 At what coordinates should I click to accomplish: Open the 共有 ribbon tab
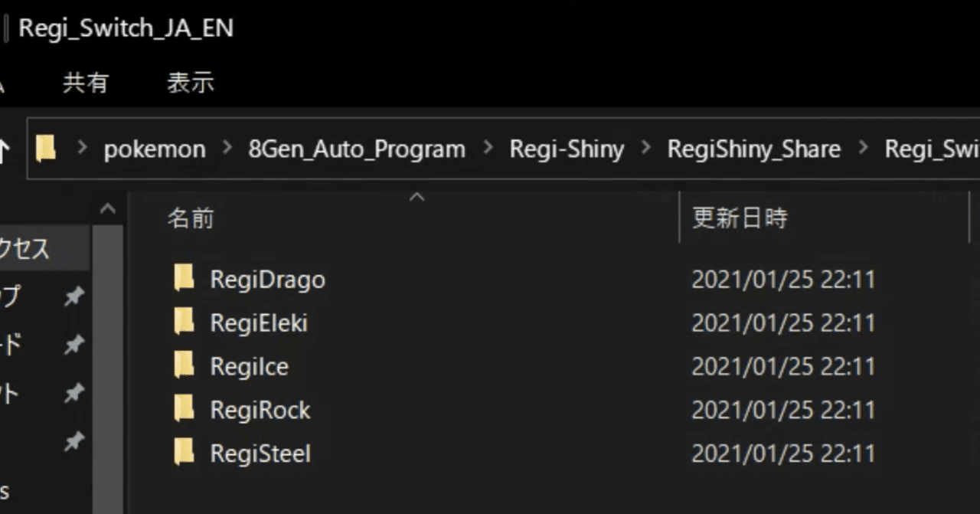pos(85,83)
